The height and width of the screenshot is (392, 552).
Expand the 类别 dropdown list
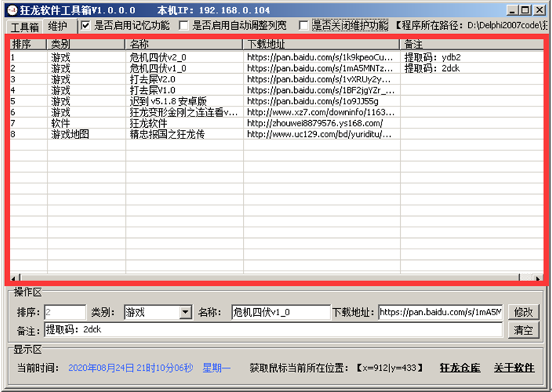(185, 312)
